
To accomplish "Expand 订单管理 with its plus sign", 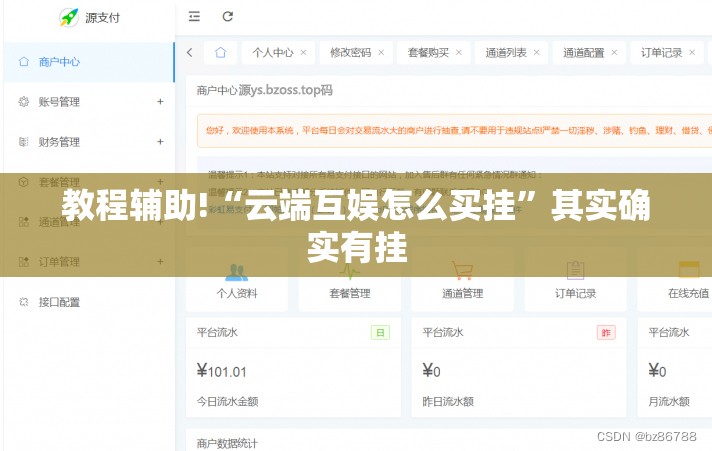I will (160, 262).
